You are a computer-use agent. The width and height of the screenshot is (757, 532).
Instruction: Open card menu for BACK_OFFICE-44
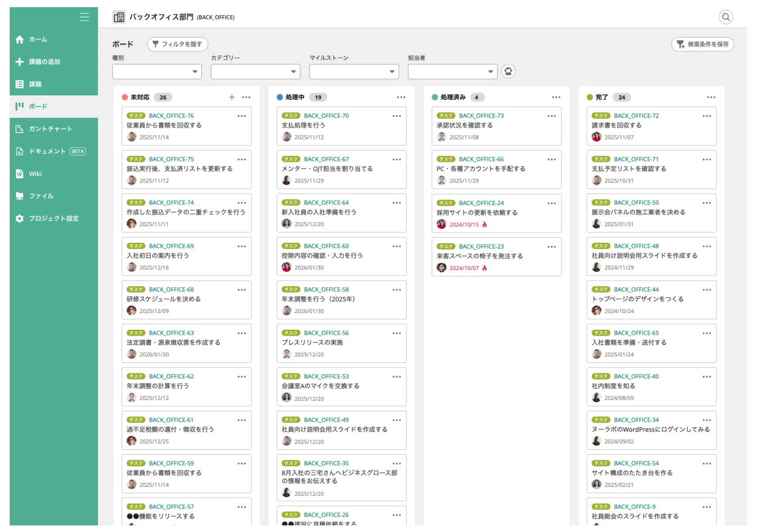click(707, 290)
